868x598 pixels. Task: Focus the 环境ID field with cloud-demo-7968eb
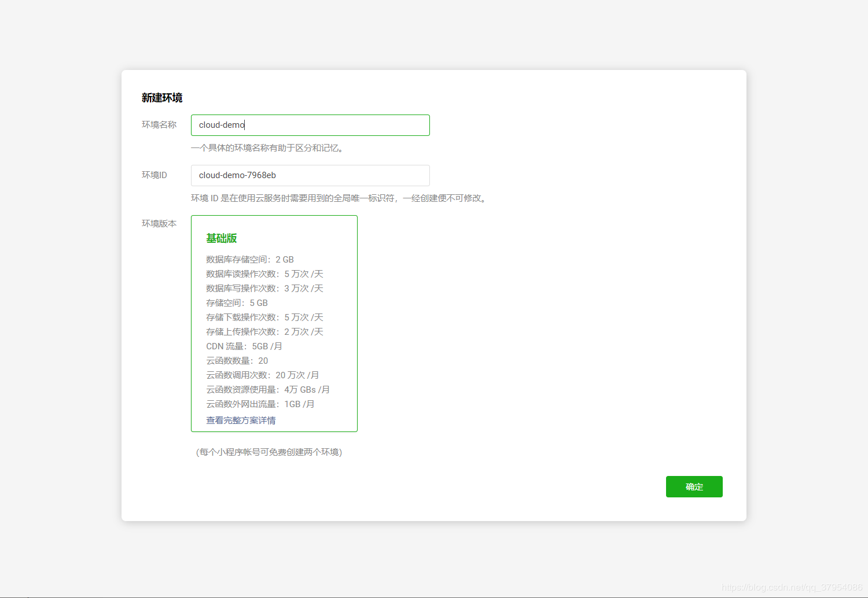point(310,175)
